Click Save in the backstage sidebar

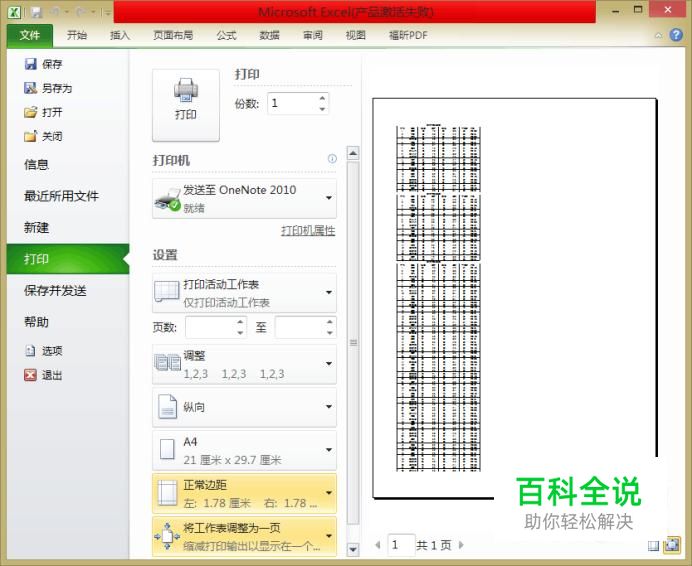[x=43, y=64]
